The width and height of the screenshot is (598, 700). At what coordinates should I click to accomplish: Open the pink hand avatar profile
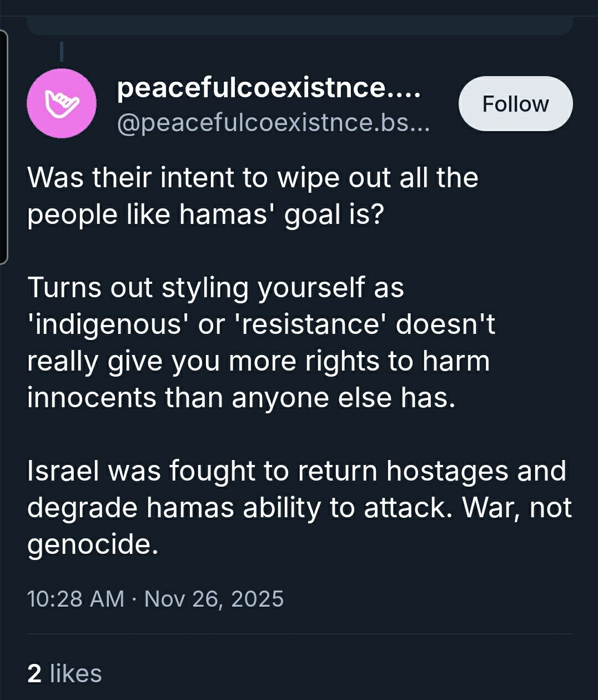click(62, 103)
